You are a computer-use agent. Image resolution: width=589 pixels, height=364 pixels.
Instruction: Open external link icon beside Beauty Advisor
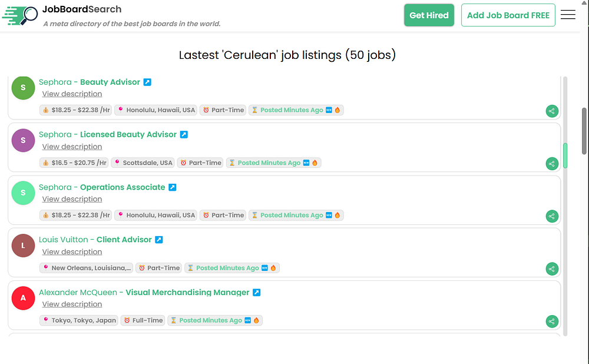click(147, 82)
